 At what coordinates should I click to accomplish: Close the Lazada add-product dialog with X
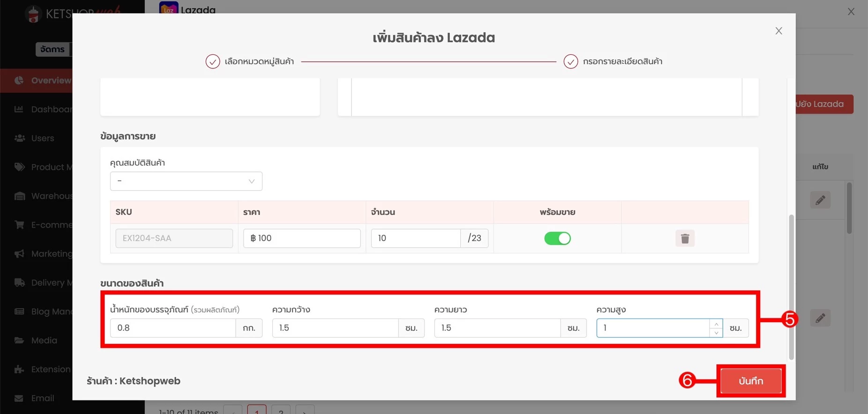point(778,31)
